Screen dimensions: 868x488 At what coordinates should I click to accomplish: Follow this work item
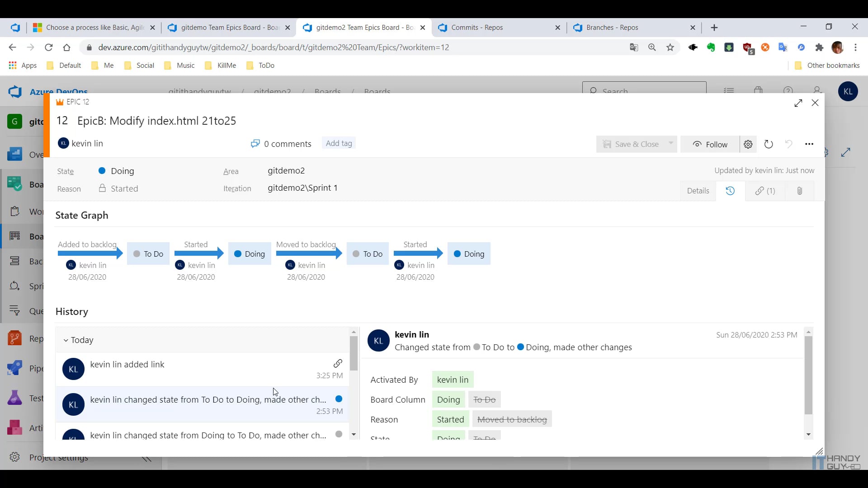click(x=709, y=144)
